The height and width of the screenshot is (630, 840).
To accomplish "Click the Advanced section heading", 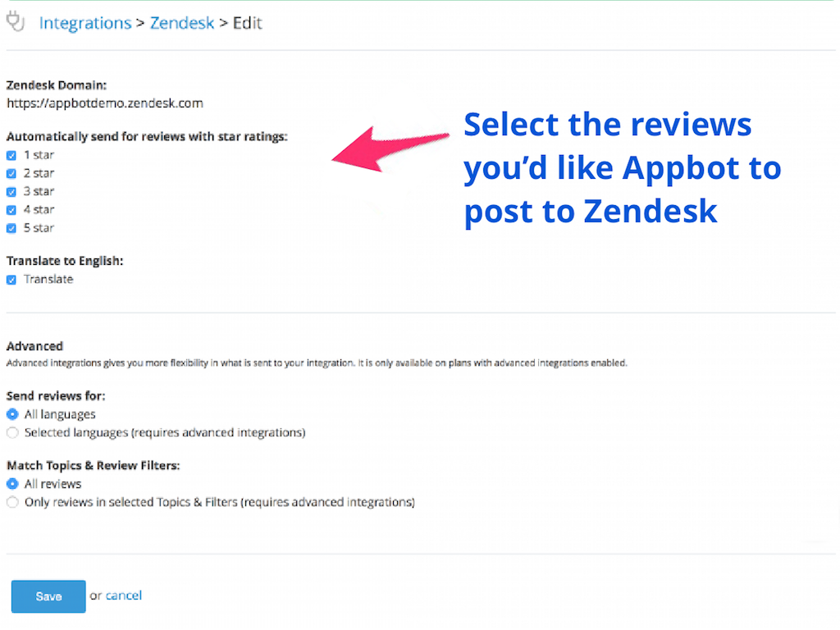I will point(34,346).
